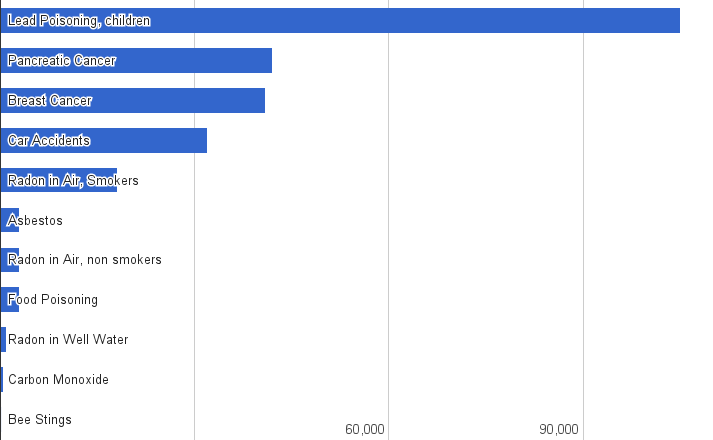Select the Carbon Monoxide bar
The width and height of the screenshot is (713, 440).
pos(2,380)
